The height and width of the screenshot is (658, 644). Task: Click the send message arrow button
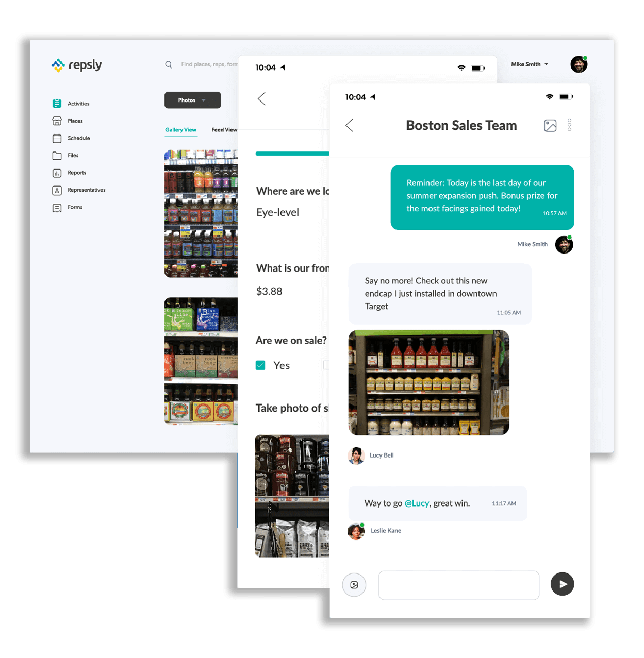(x=562, y=584)
